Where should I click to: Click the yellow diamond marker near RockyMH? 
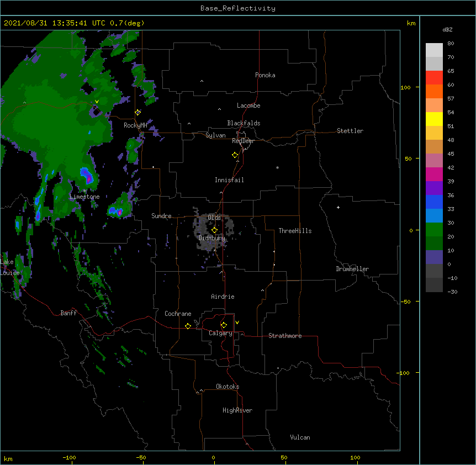coord(138,112)
